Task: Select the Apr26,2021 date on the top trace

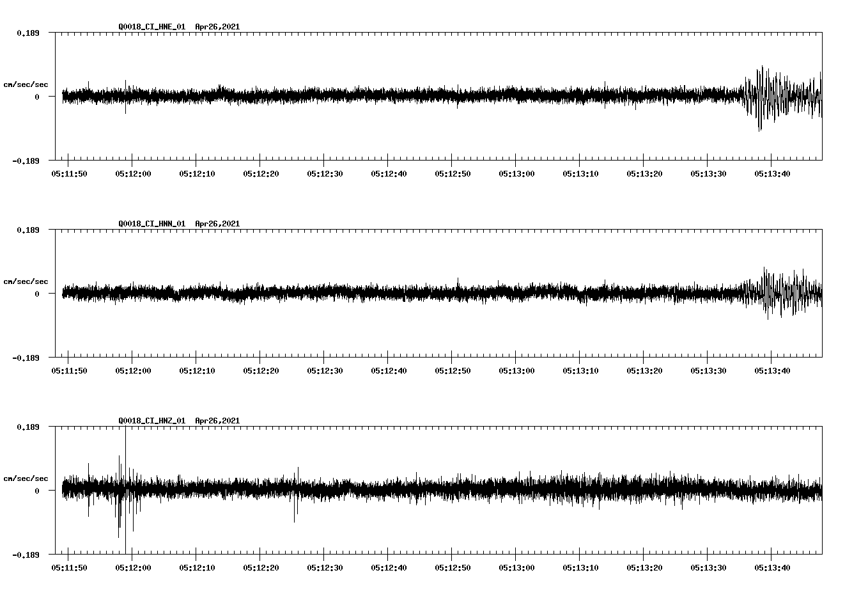Action: coord(217,27)
